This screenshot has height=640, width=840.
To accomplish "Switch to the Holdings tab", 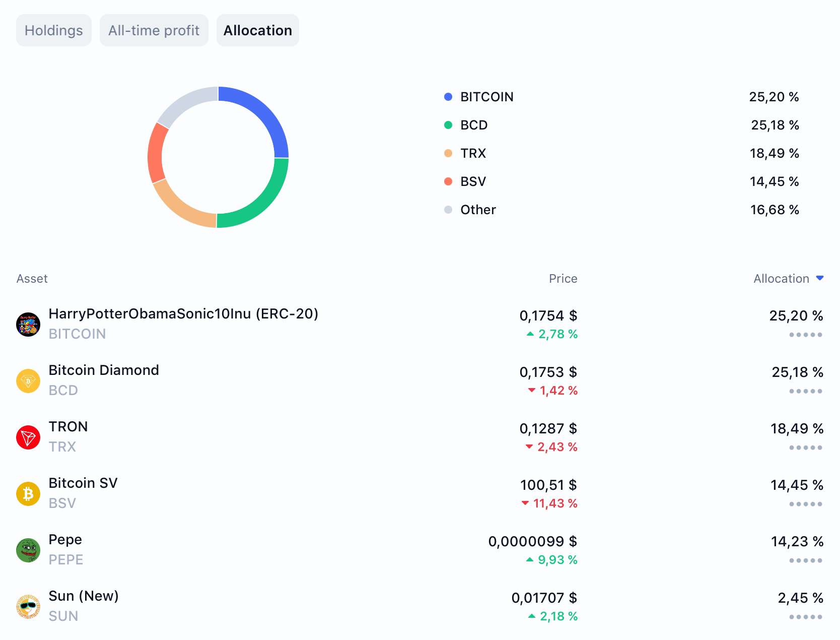I will point(54,30).
